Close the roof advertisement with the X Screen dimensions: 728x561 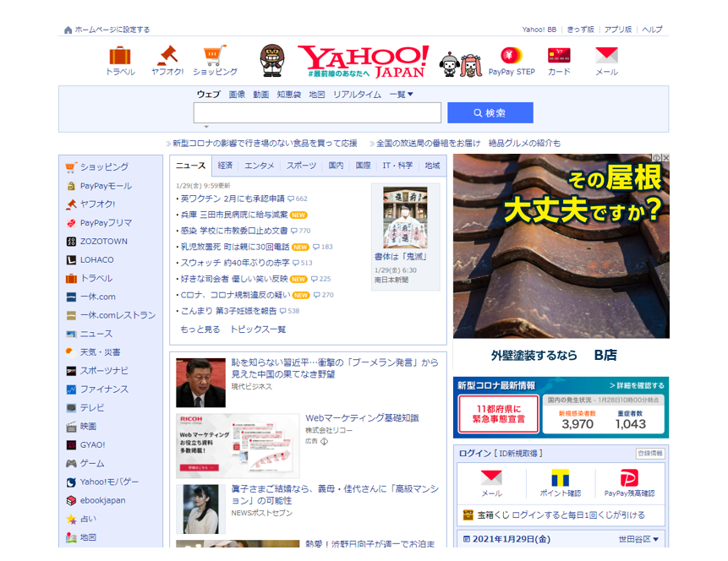(665, 158)
